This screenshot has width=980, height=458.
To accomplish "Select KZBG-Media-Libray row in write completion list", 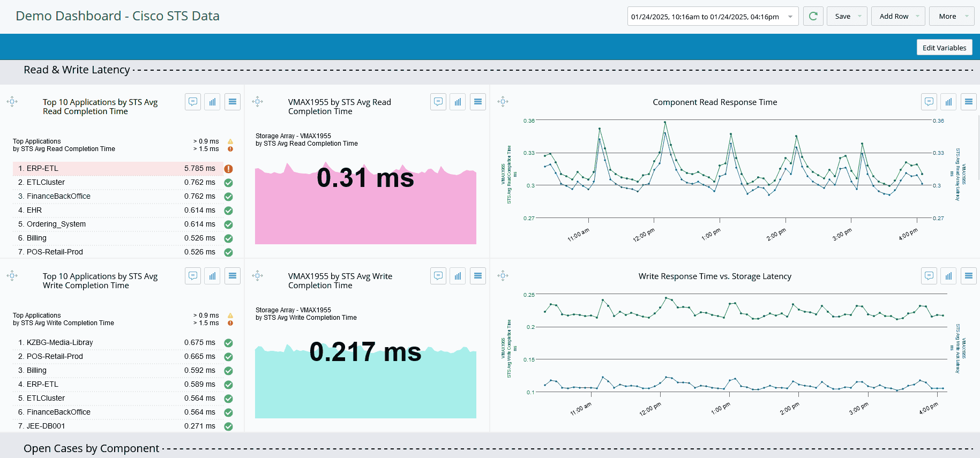I will pyautogui.click(x=118, y=342).
